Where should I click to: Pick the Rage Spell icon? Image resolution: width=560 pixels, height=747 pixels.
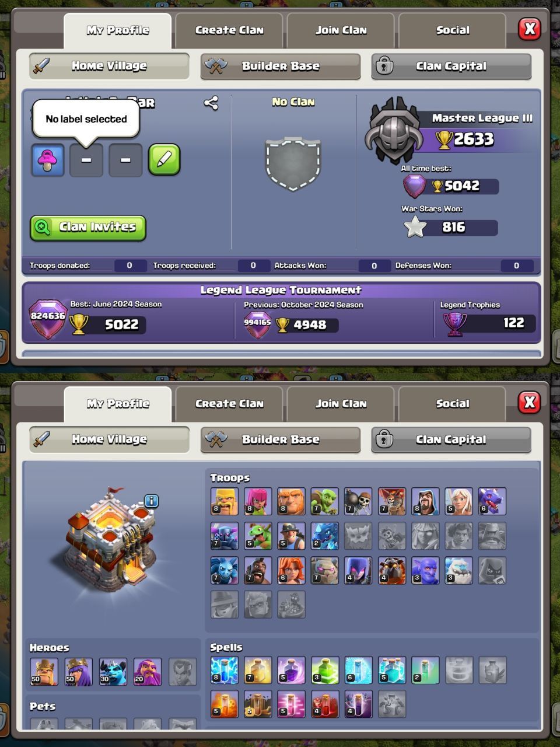pos(292,669)
